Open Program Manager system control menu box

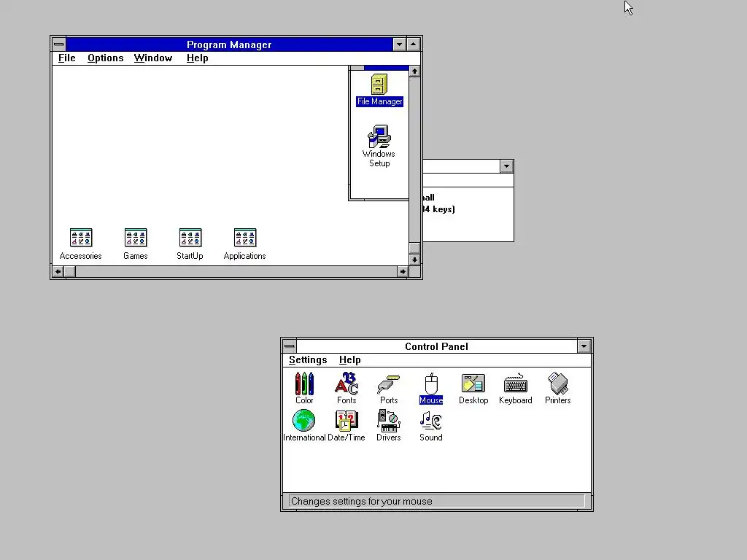pyautogui.click(x=58, y=44)
